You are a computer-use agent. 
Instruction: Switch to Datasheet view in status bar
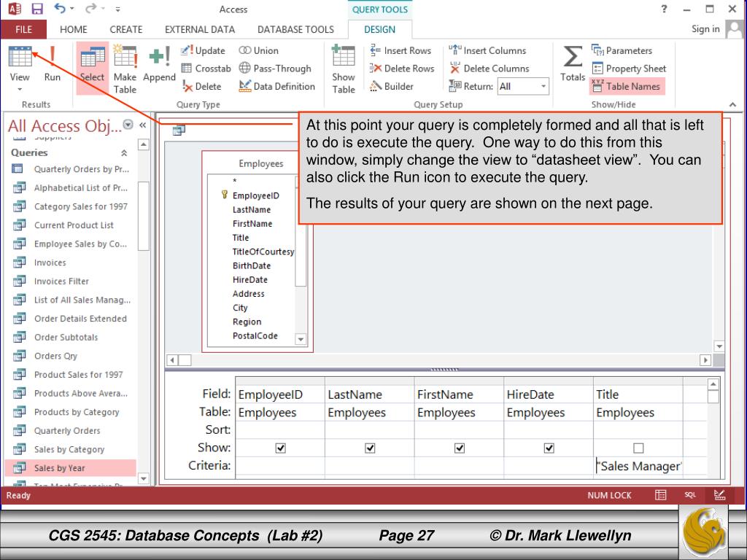pyautogui.click(x=660, y=495)
